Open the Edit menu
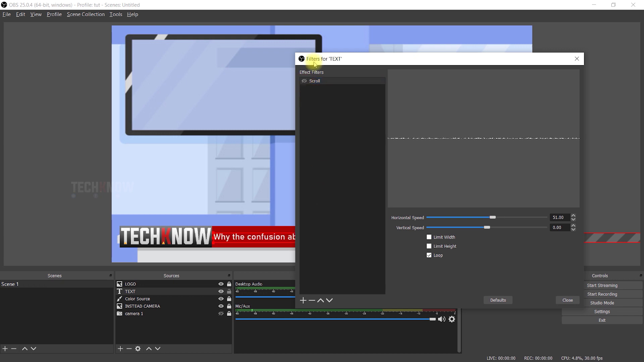This screenshot has width=644, height=362. tap(21, 14)
